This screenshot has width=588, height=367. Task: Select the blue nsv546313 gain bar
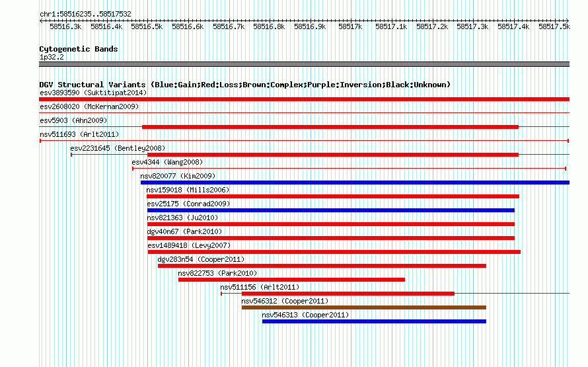tap(374, 321)
